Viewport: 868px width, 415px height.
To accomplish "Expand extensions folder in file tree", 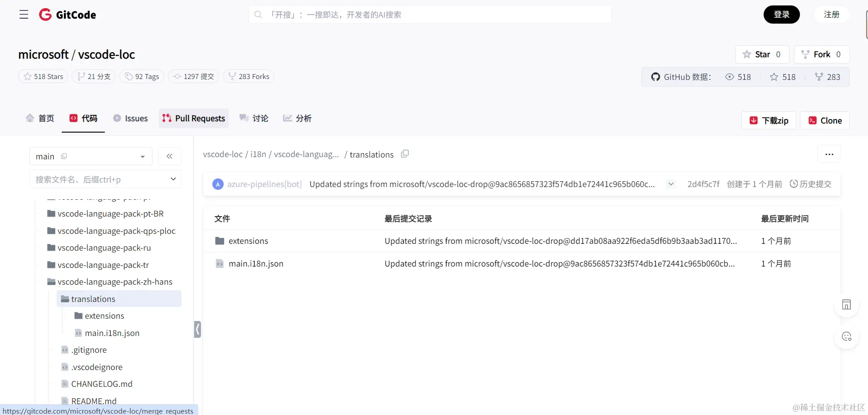I will (99, 316).
